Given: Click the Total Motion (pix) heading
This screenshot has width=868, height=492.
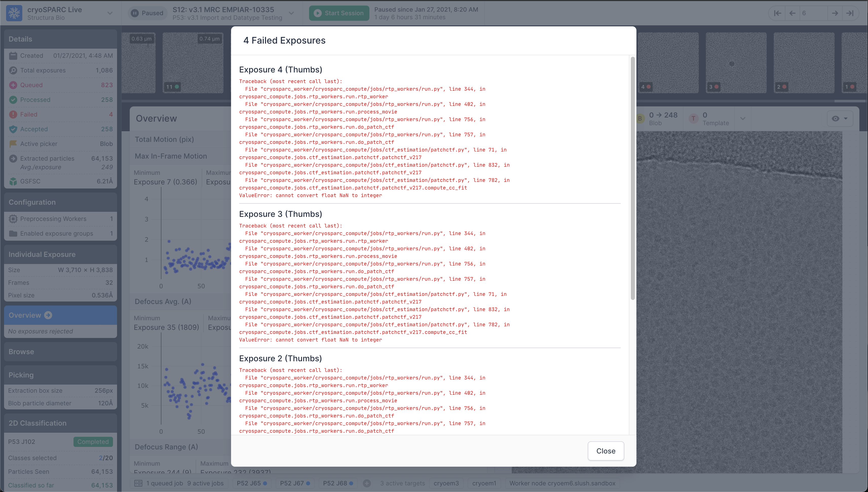Looking at the screenshot, I should pyautogui.click(x=164, y=139).
